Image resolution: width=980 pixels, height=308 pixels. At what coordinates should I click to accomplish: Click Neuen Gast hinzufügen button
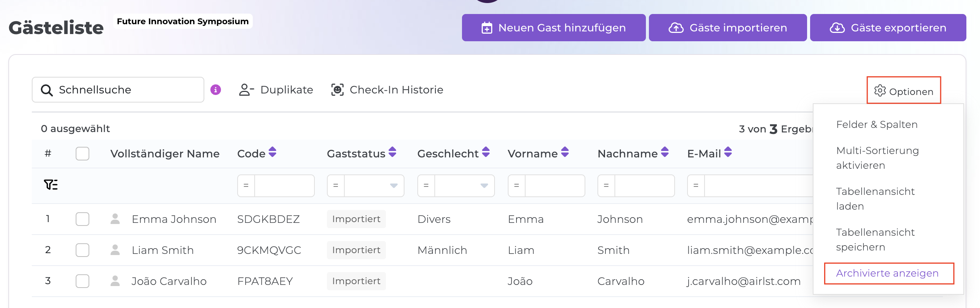[553, 28]
